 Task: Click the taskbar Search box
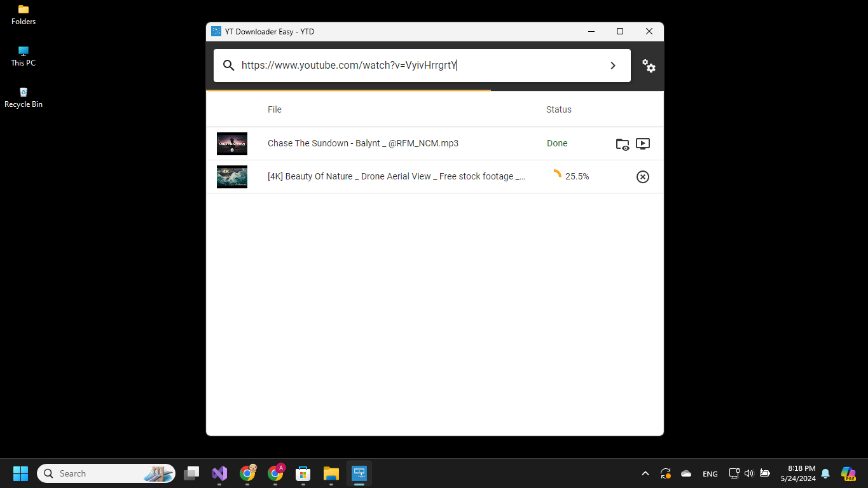[106, 473]
